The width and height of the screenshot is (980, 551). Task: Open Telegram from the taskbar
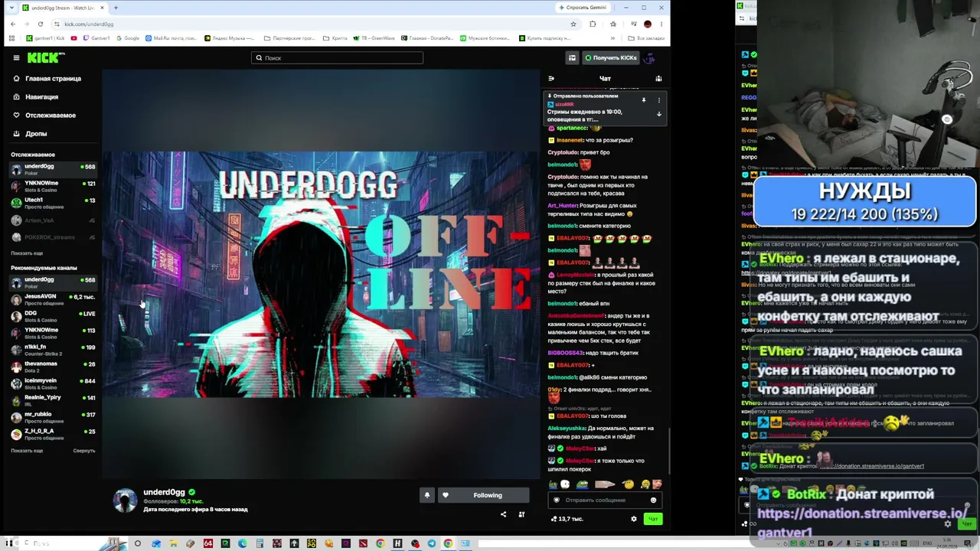coord(431,544)
